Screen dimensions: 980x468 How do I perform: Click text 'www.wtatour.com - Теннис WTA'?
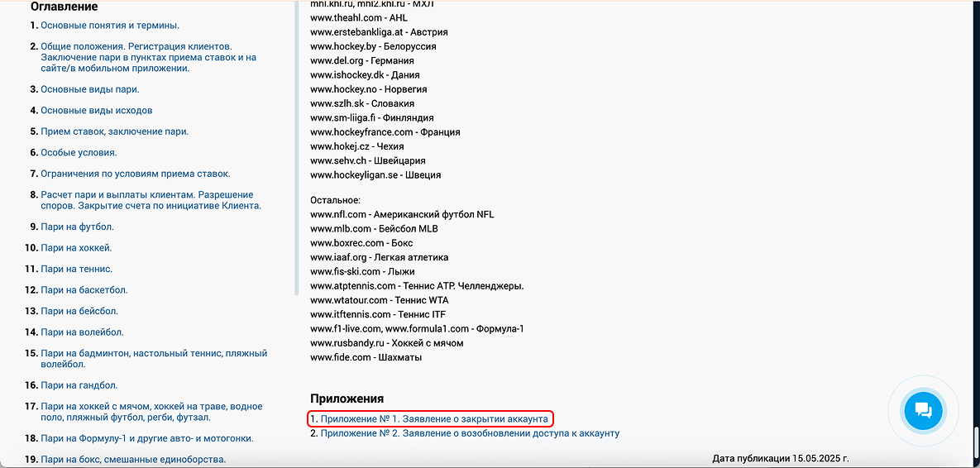[381, 300]
